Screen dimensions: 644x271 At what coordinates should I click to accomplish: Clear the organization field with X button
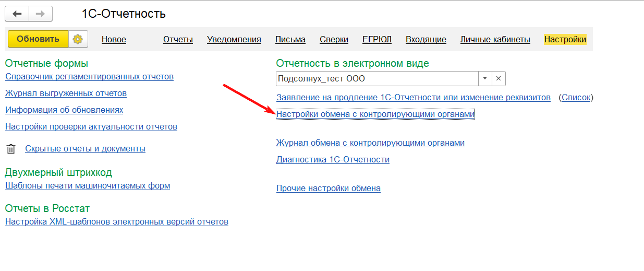pyautogui.click(x=499, y=78)
